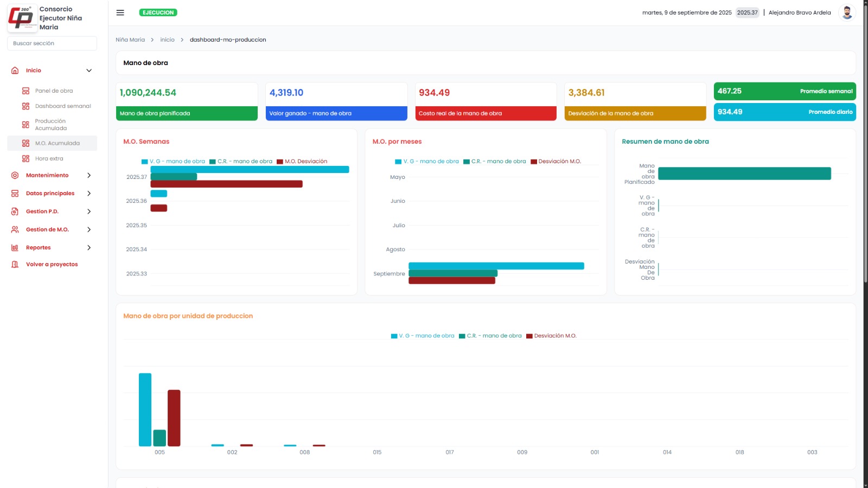Click the M.O. Acumulada icon
868x488 pixels.
[x=25, y=143]
